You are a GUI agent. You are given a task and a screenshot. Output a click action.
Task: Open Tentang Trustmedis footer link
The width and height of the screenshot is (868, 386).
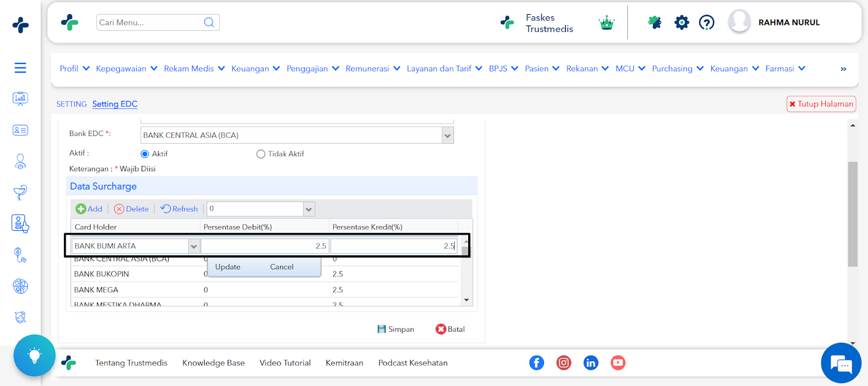point(131,363)
